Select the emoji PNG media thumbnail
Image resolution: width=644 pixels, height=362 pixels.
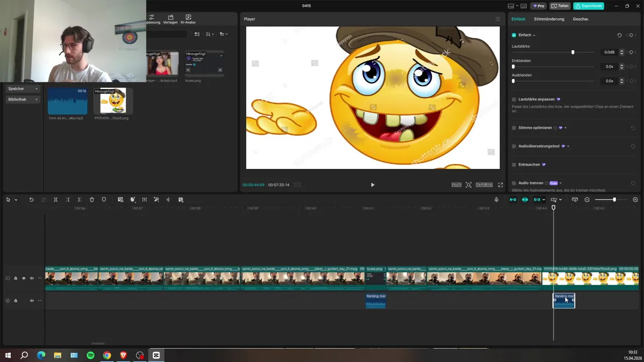tap(113, 101)
